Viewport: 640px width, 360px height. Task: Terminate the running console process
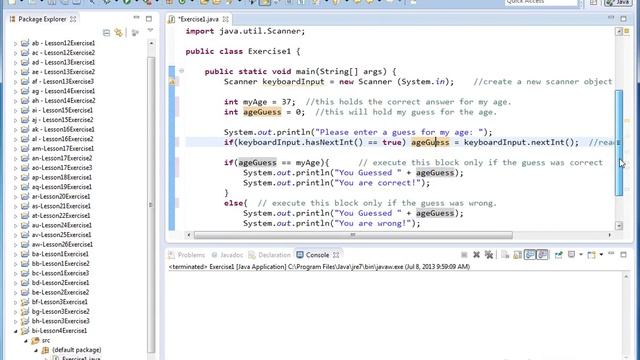[464, 255]
